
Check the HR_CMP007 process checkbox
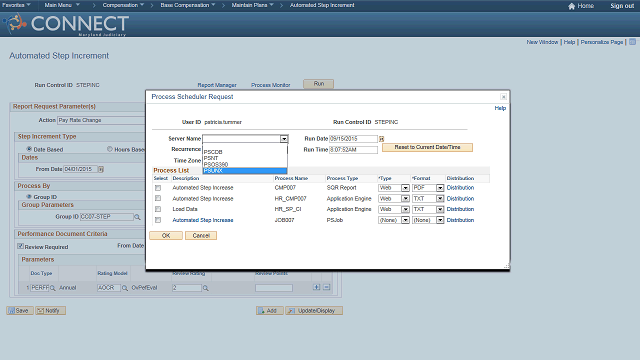click(x=158, y=198)
